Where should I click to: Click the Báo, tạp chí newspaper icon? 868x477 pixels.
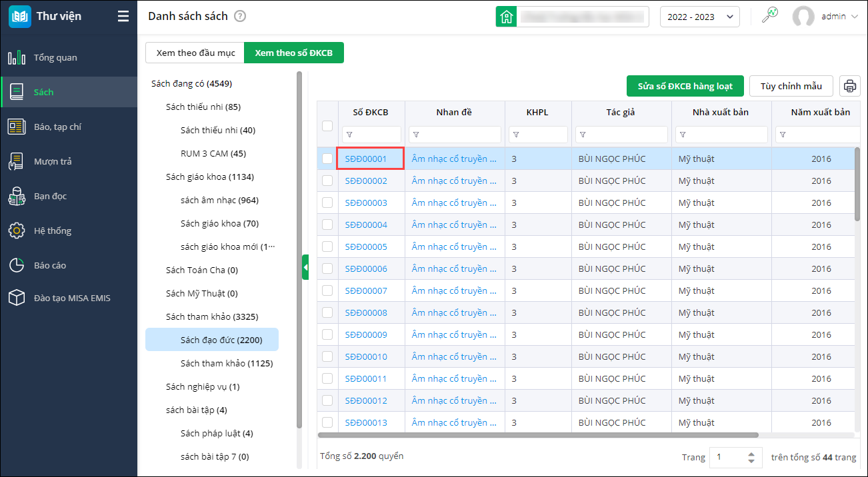pyautogui.click(x=17, y=127)
